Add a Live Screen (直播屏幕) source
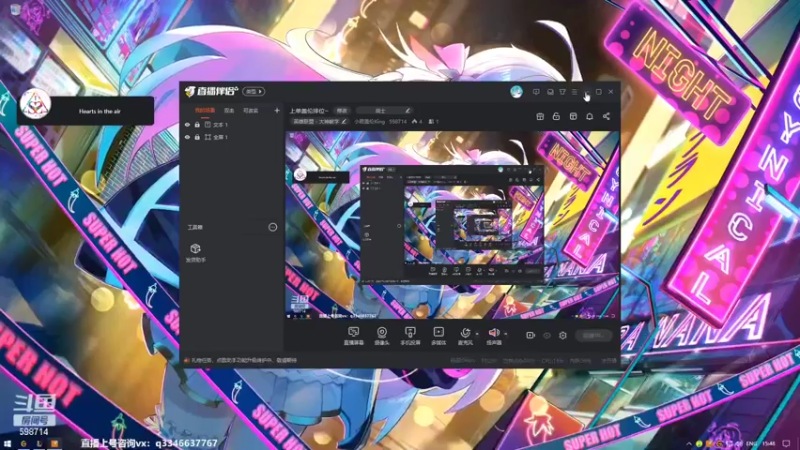 [x=354, y=336]
